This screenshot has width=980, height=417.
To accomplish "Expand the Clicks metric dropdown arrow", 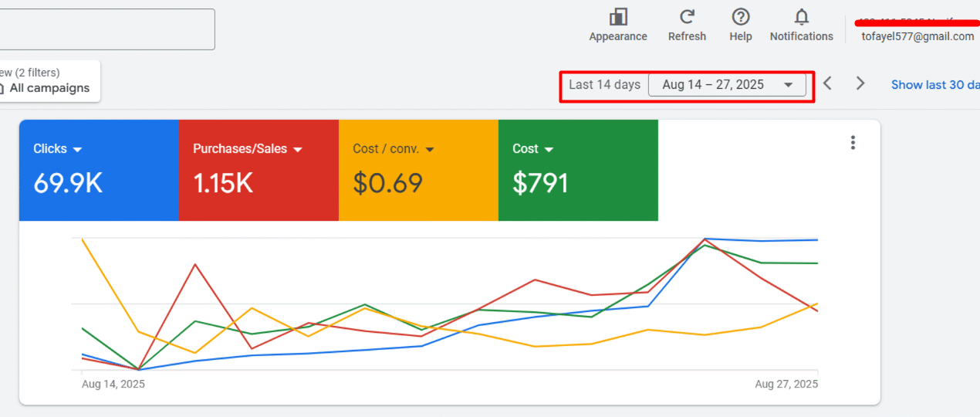I will click(77, 150).
